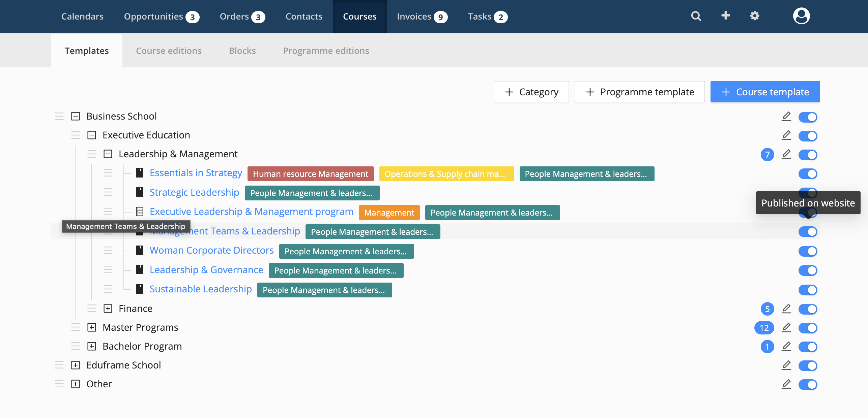868x419 pixels.
Task: Expand the Finance category
Action: tap(108, 309)
